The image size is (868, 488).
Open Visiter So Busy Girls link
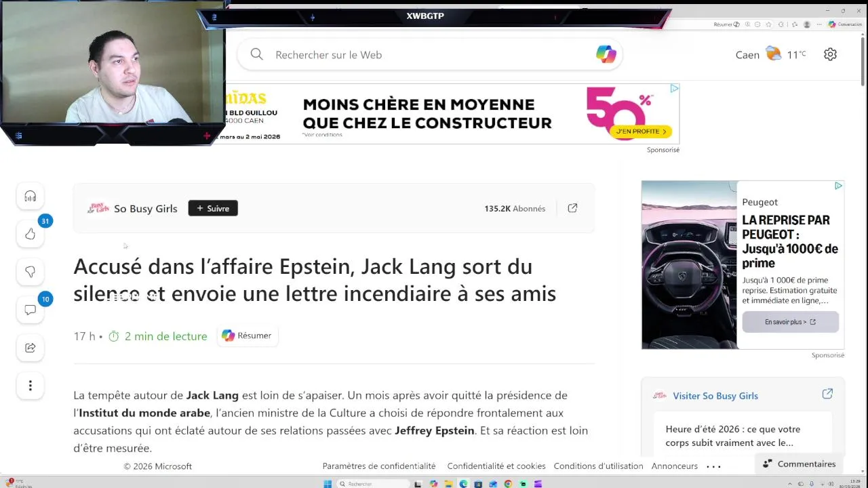(x=715, y=396)
